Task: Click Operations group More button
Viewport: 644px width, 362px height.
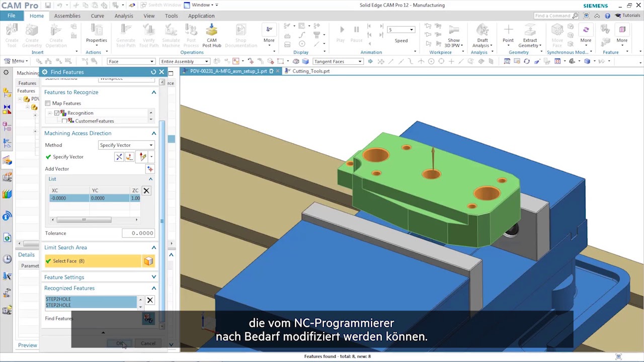Action: 269,34
